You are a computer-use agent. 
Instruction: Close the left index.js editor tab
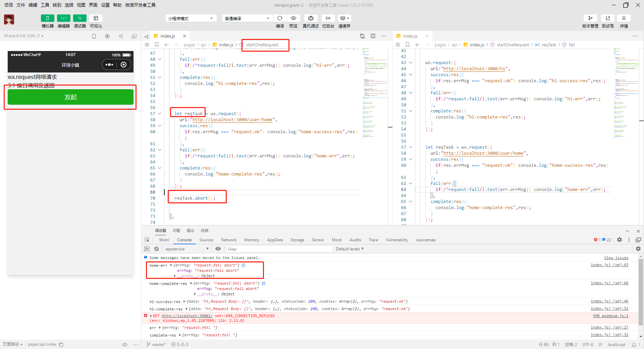tap(184, 36)
